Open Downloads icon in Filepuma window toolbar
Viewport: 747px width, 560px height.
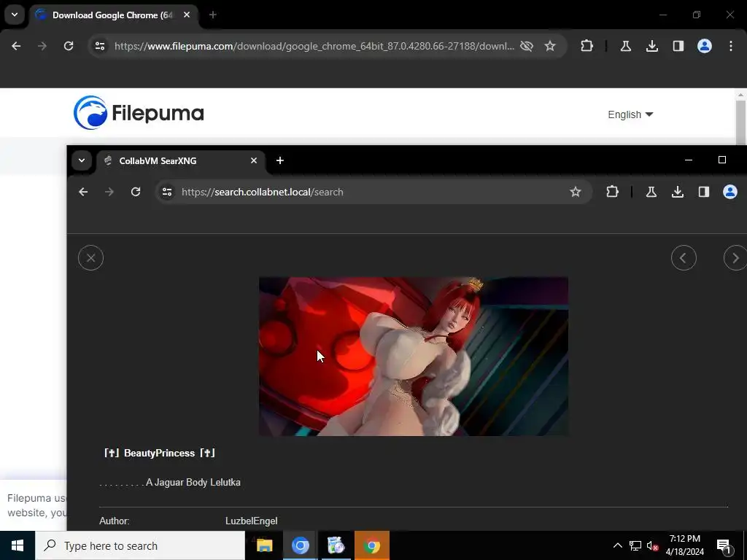tap(652, 46)
